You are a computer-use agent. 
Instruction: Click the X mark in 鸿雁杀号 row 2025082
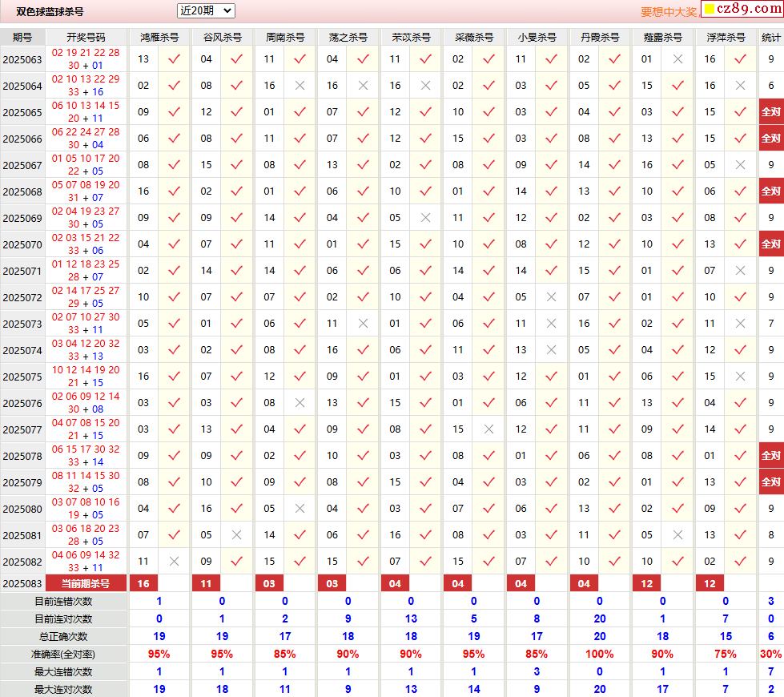174,562
